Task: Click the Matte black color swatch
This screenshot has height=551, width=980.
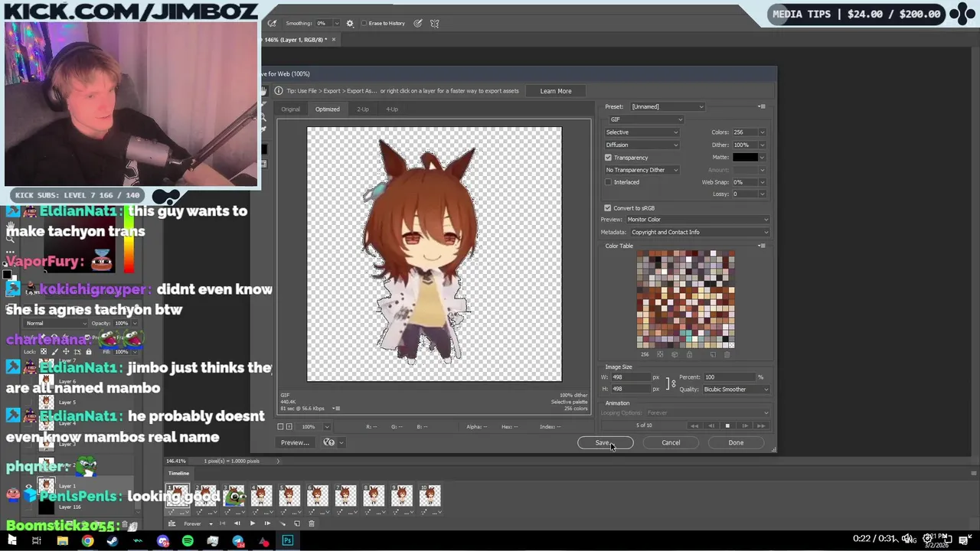Action: pyautogui.click(x=744, y=158)
